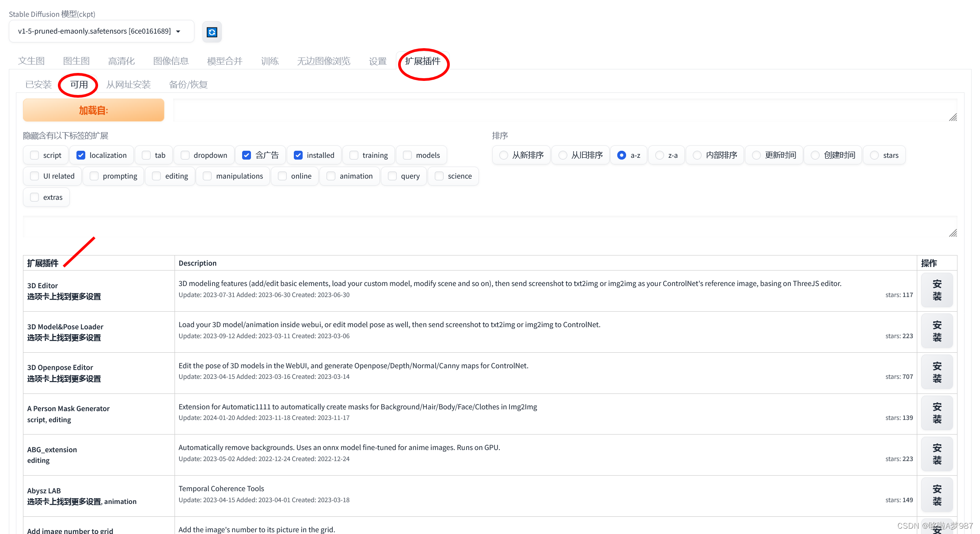Select z-a sort order
The height and width of the screenshot is (534, 980).
click(x=660, y=155)
